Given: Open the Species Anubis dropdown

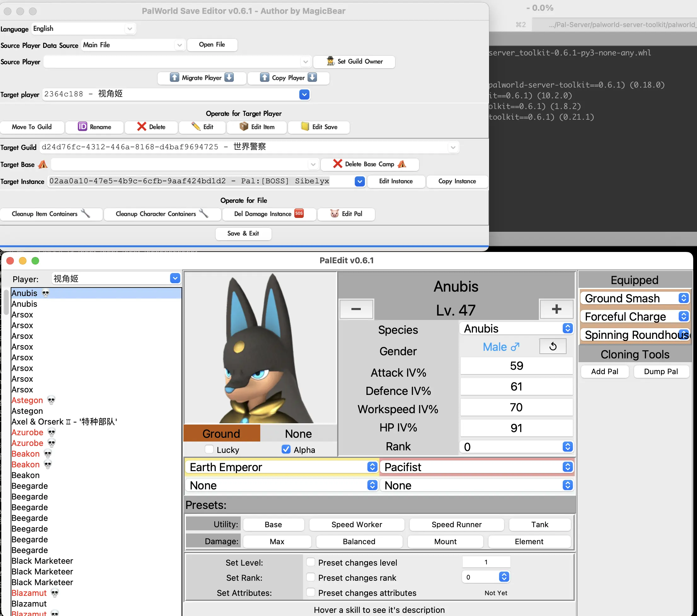Looking at the screenshot, I should (x=516, y=328).
